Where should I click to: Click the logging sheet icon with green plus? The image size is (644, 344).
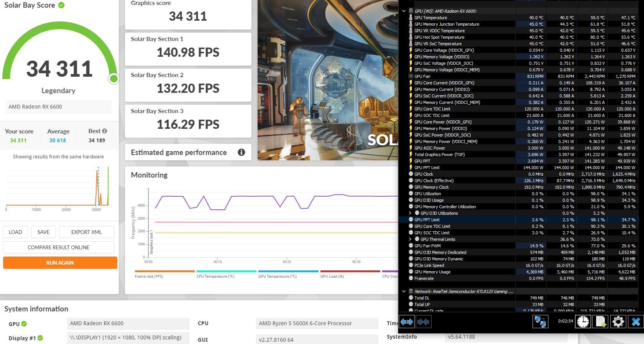pos(601,322)
